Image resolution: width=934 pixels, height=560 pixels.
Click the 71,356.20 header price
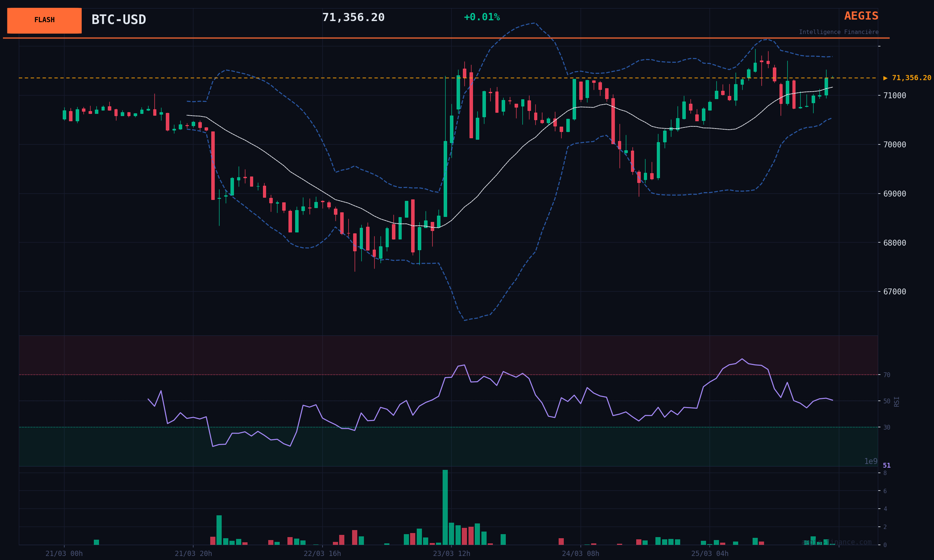click(353, 18)
